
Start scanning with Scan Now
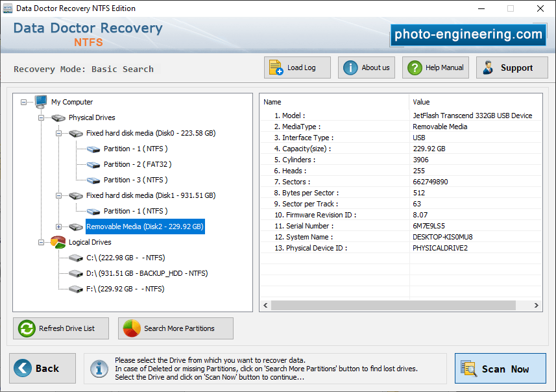(500, 368)
